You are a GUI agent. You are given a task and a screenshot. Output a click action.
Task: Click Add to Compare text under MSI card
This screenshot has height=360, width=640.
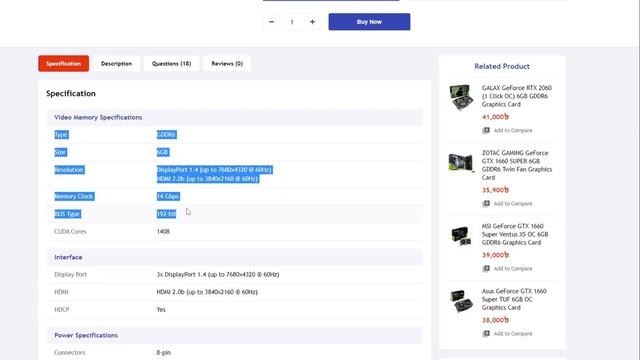pos(513,269)
